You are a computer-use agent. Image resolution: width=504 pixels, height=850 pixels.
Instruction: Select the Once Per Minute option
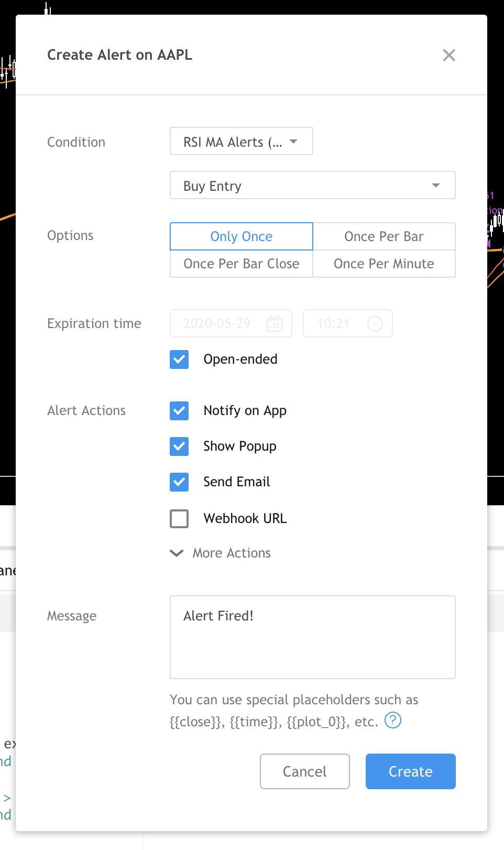point(384,264)
